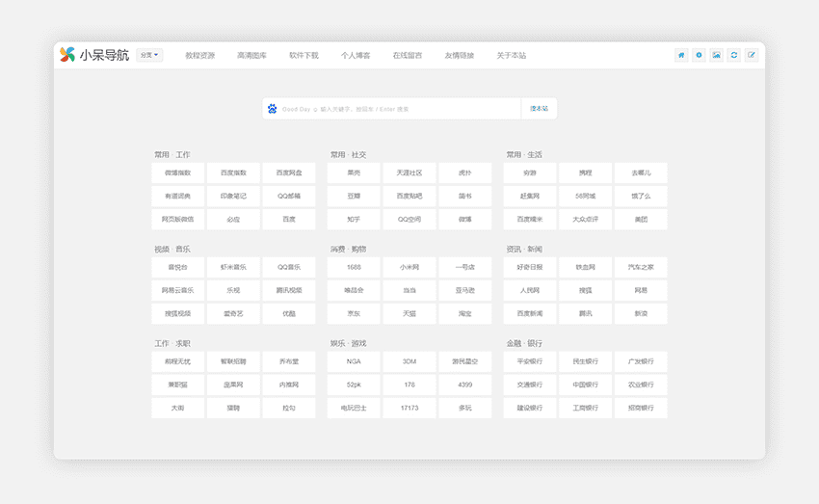The image size is (819, 504).
Task: Open the 拉勾 job link
Action: pos(289,408)
